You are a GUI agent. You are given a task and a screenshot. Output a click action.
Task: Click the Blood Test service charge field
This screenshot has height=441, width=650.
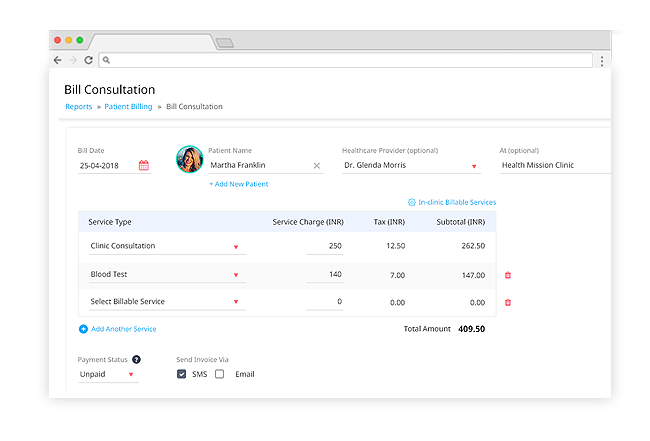click(x=325, y=274)
